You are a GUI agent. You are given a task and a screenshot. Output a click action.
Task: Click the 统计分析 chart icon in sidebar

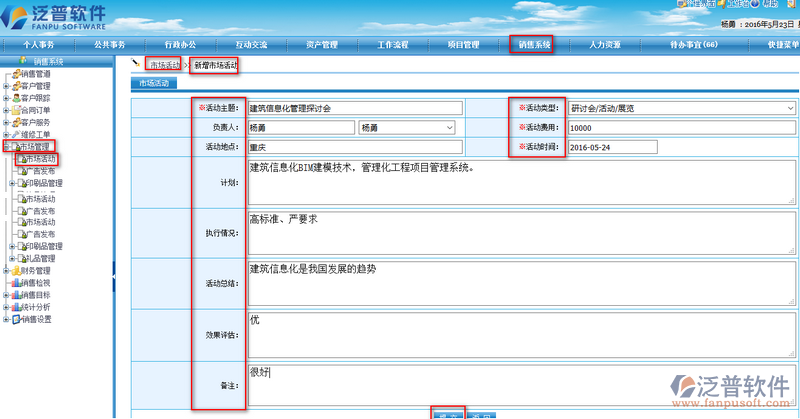tap(15, 307)
